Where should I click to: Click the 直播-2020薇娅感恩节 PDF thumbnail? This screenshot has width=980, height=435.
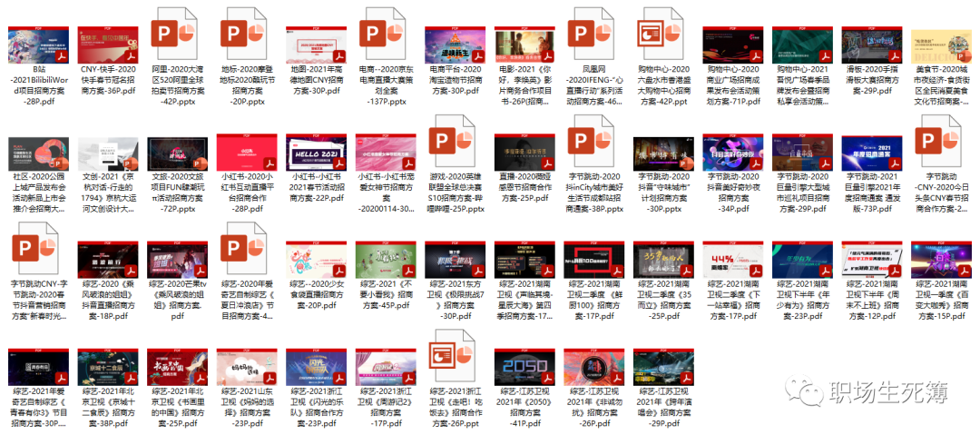coord(524,152)
